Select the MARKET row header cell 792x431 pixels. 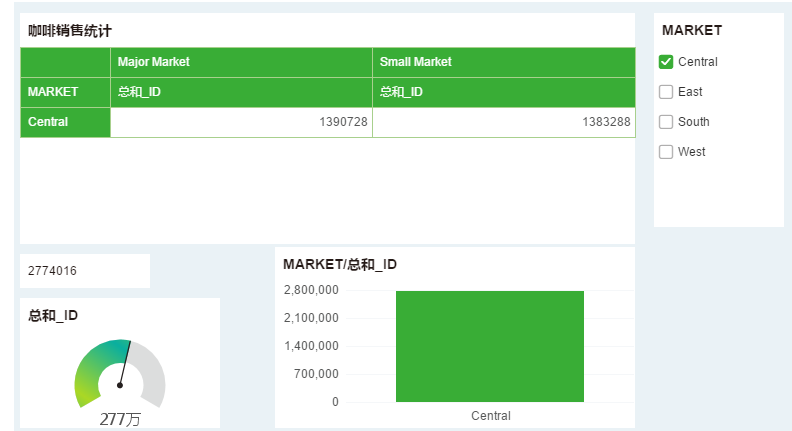point(65,92)
